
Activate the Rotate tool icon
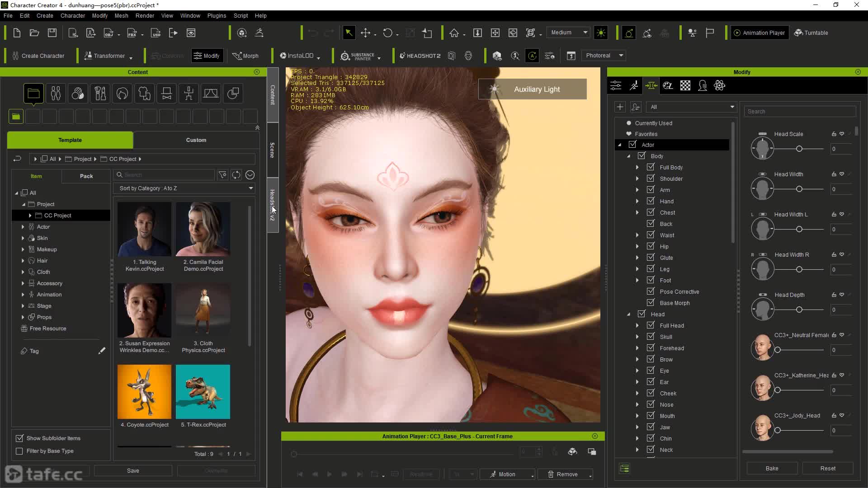tap(387, 33)
